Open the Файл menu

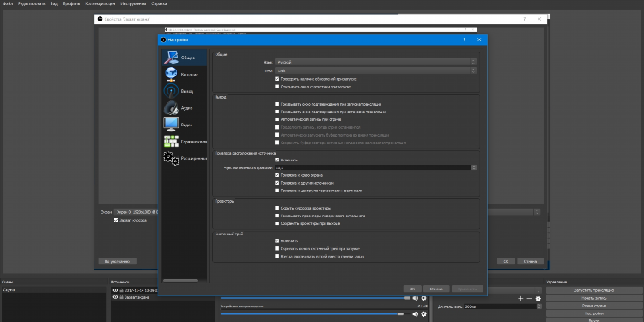(x=8, y=3)
